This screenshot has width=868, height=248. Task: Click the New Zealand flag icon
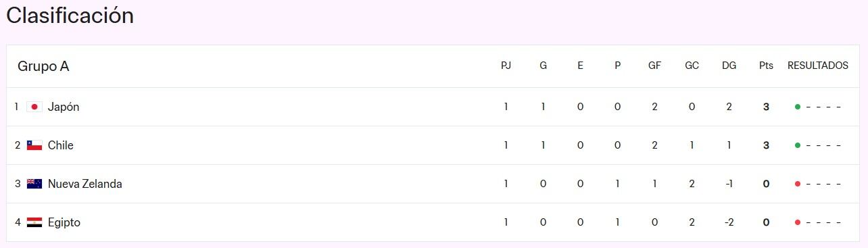click(34, 184)
